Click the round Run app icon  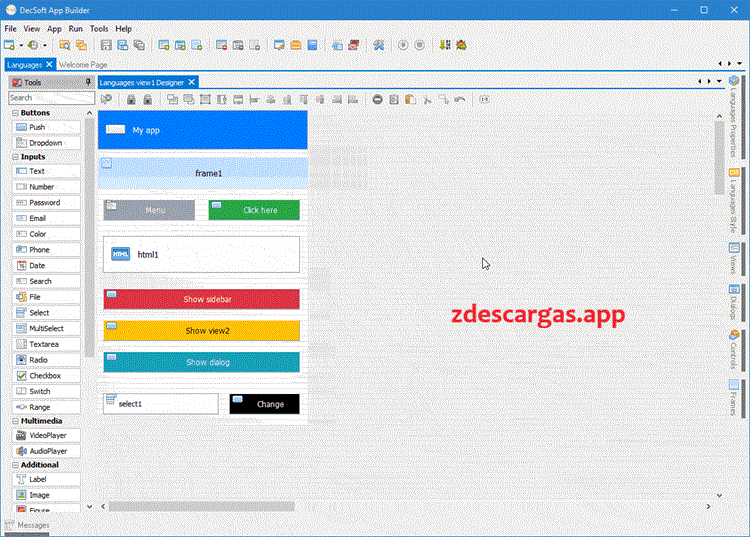coord(403,45)
